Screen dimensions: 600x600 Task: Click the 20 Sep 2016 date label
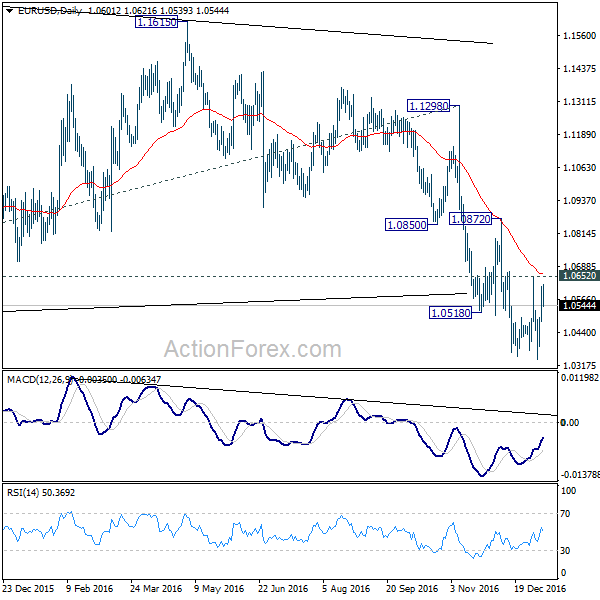tap(412, 588)
